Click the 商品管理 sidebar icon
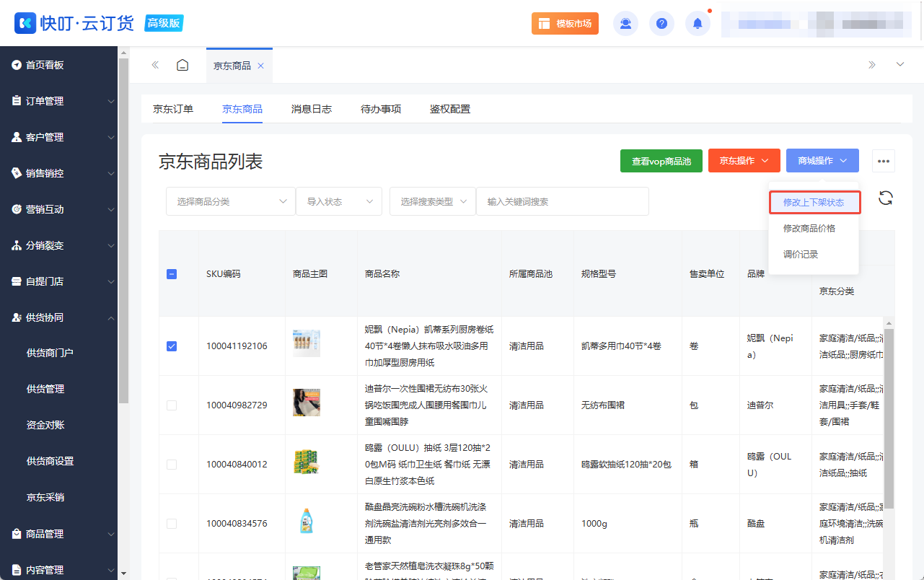The width and height of the screenshot is (924, 580). [x=17, y=534]
